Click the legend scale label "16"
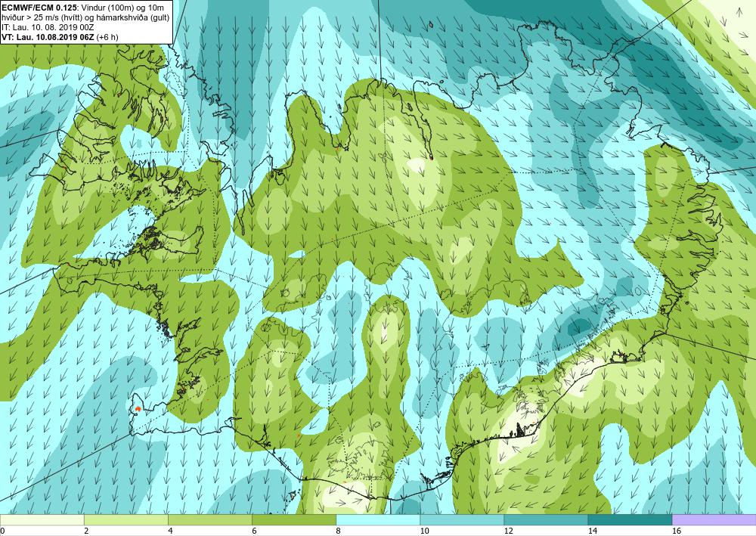756x536 pixels. pos(677,531)
